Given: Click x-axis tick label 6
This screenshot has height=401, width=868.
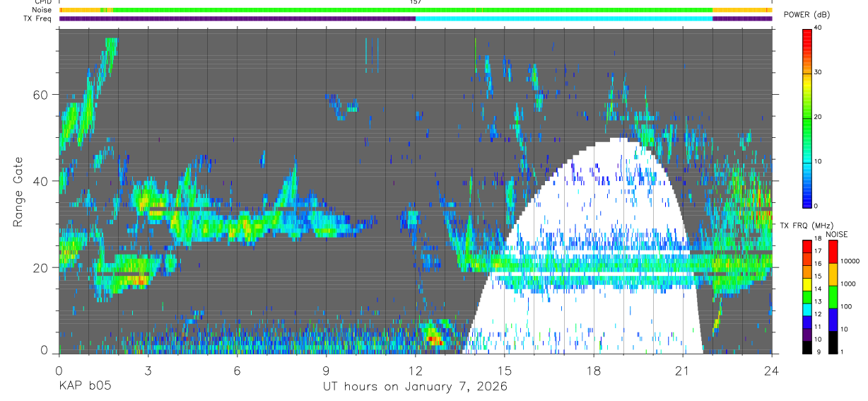Looking at the screenshot, I should [x=237, y=369].
